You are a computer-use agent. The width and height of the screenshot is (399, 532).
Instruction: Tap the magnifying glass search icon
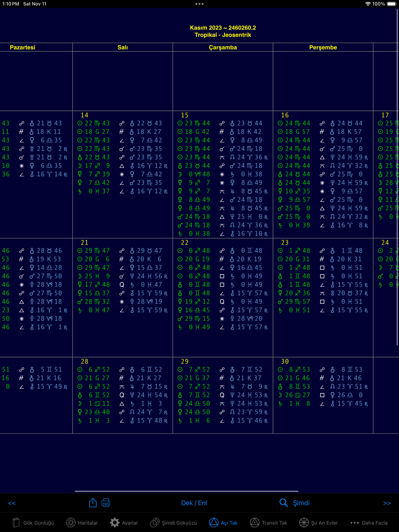283,503
